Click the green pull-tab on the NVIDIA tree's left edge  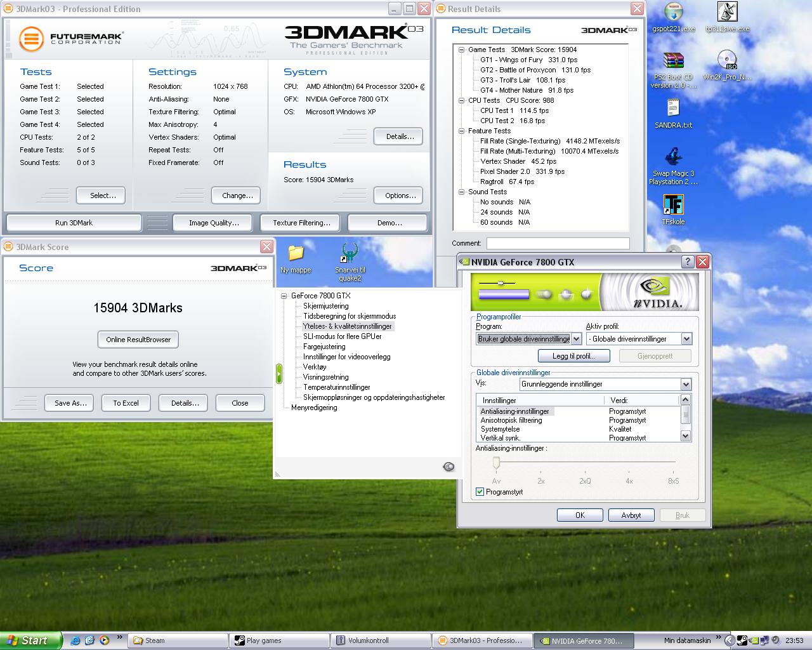click(x=278, y=374)
